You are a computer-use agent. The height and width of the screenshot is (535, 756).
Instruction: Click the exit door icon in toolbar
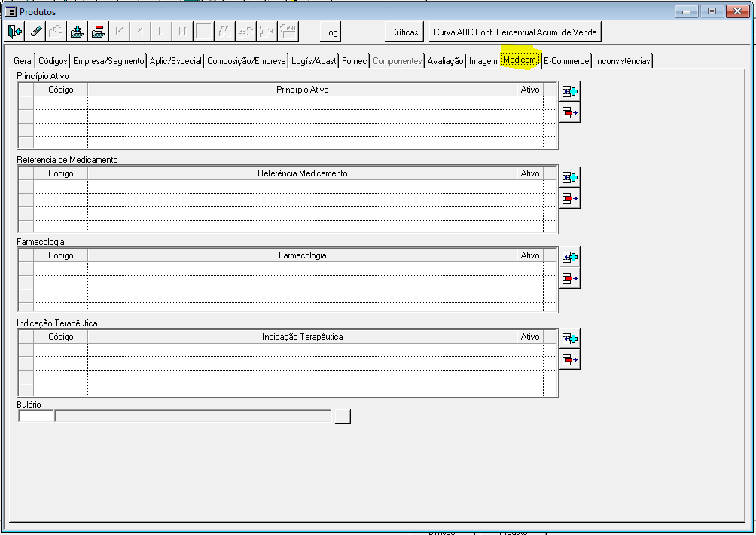(14, 32)
